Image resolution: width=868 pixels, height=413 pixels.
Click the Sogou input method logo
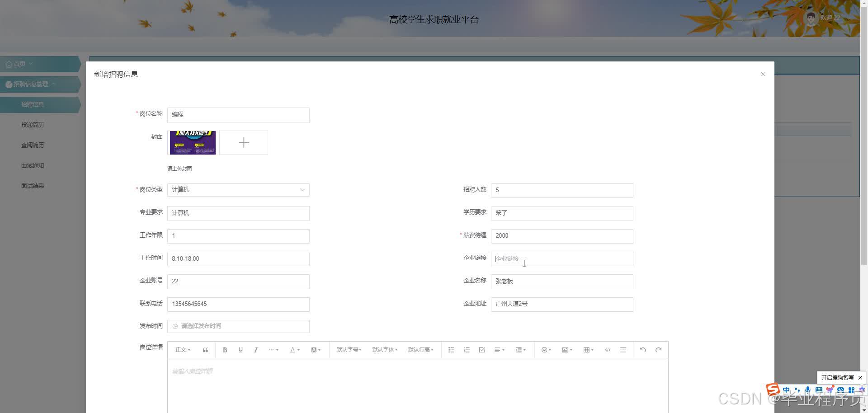tap(773, 390)
